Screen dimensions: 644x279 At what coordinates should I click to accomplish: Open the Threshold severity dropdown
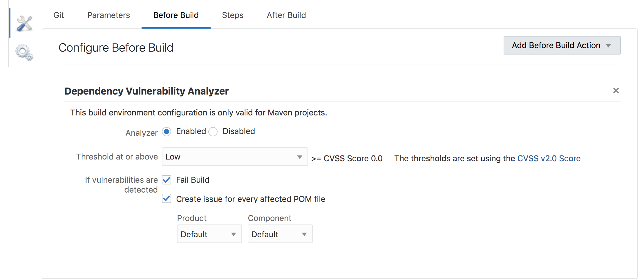[299, 157]
